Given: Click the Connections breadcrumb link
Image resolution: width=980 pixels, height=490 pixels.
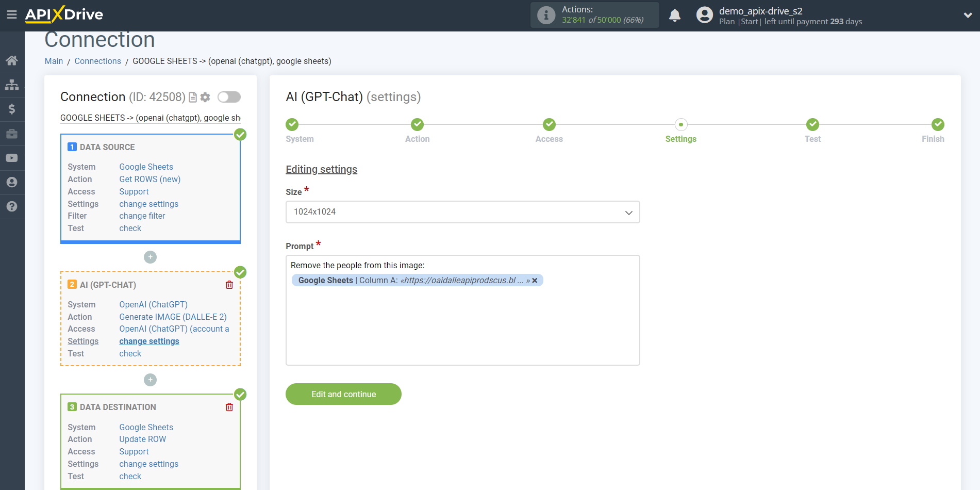Looking at the screenshot, I should [x=97, y=61].
